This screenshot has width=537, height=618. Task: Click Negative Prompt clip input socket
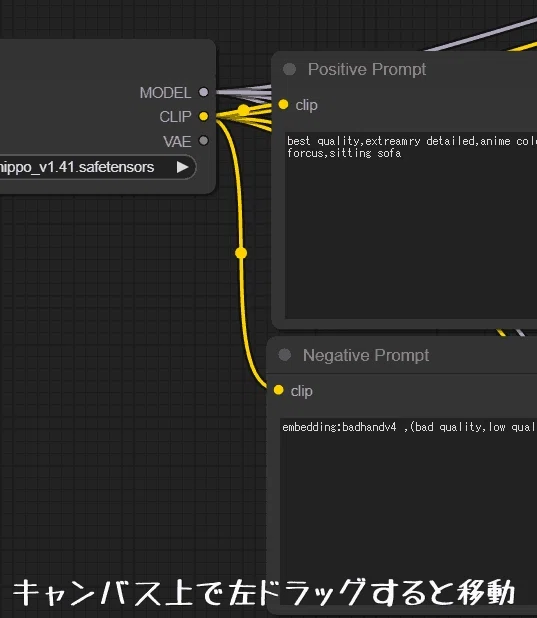(x=278, y=390)
